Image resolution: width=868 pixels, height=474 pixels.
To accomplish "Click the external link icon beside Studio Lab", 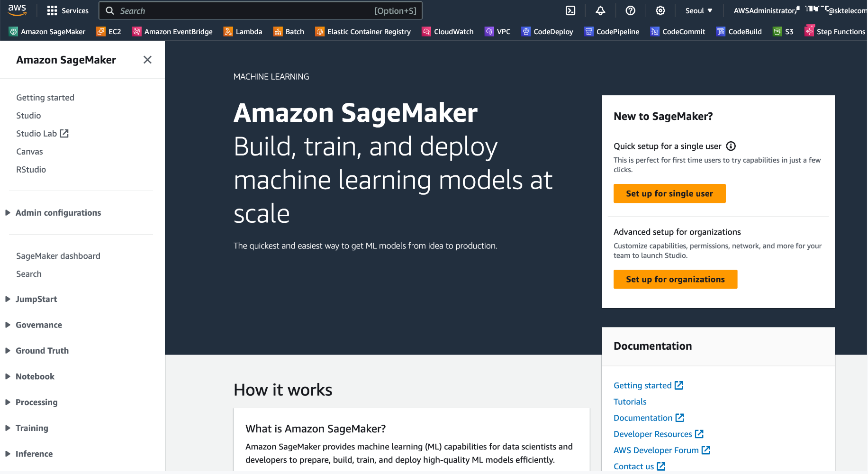I will pyautogui.click(x=64, y=134).
